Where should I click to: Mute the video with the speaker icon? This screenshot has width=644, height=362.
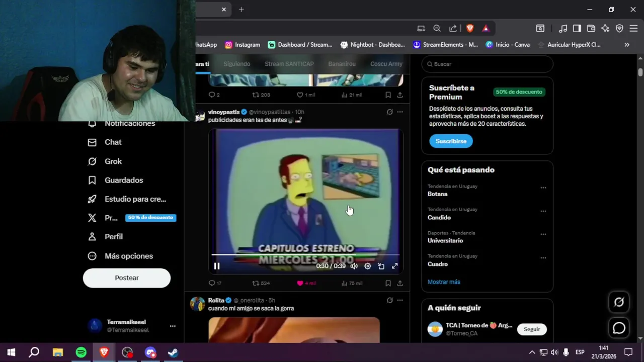click(x=354, y=266)
